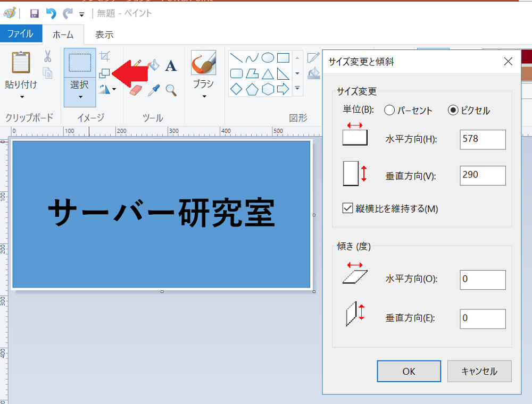Select the ピクセル radio button
Screen dimensions: 532x404
(453, 111)
